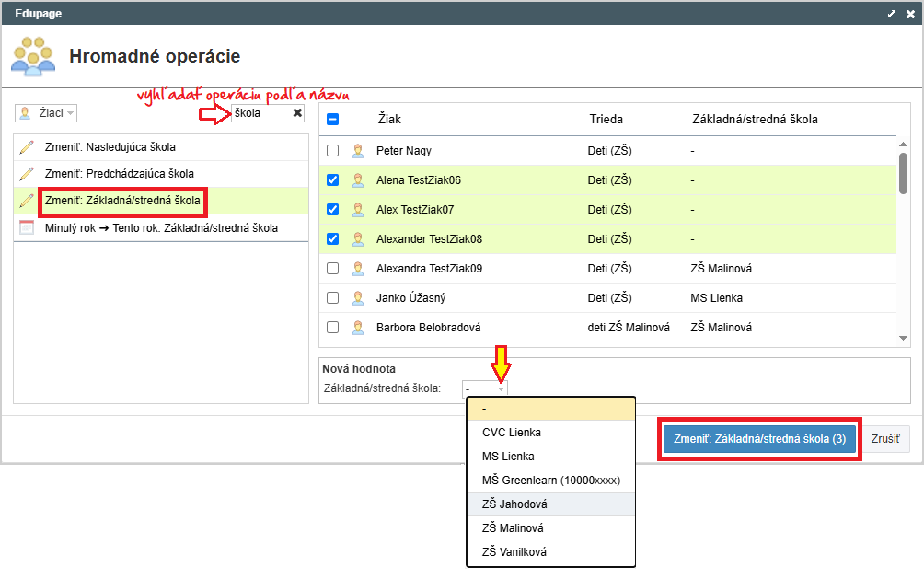
Task: Click the Hromadné operácie group icon
Action: (x=33, y=56)
